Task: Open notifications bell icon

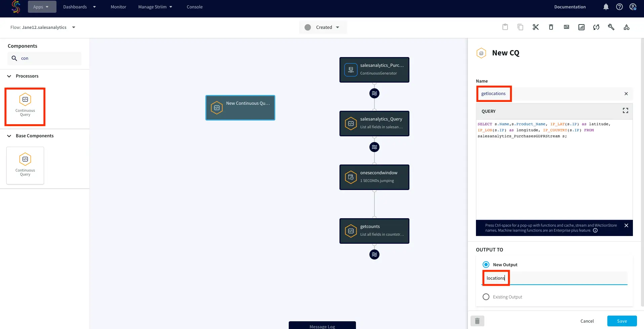Action: pos(606,7)
